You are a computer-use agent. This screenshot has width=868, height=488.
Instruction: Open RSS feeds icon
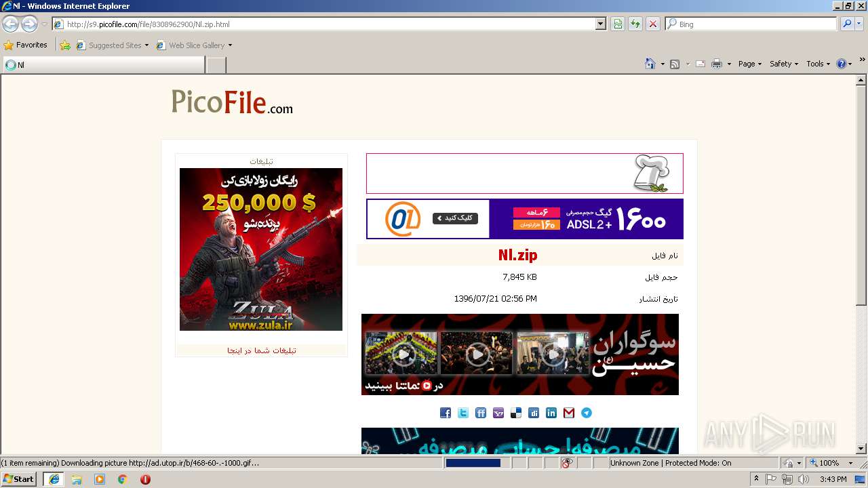point(675,64)
